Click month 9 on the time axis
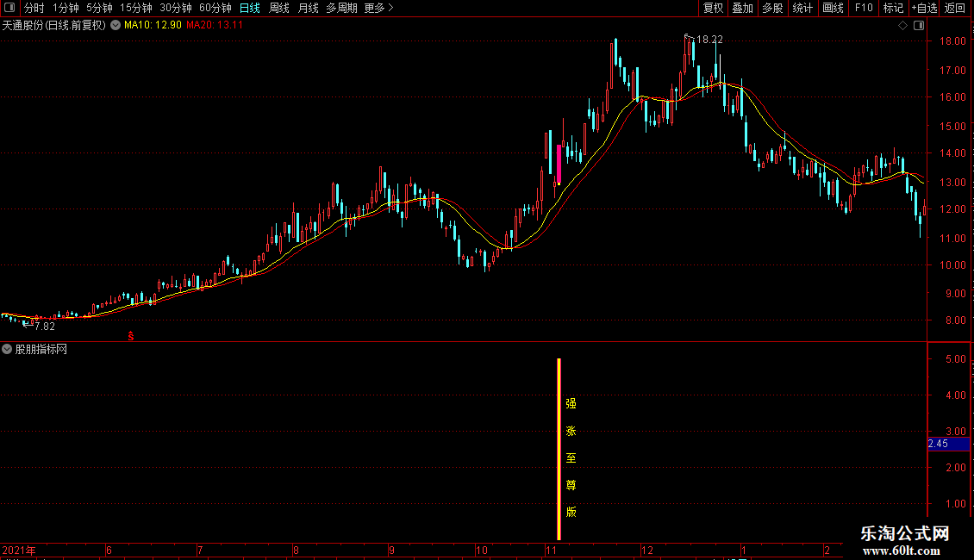974x560 pixels. point(391,550)
